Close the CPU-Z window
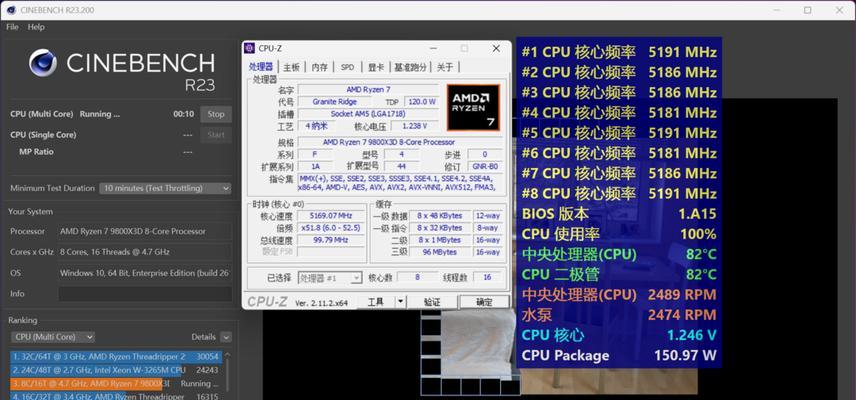 [x=496, y=49]
